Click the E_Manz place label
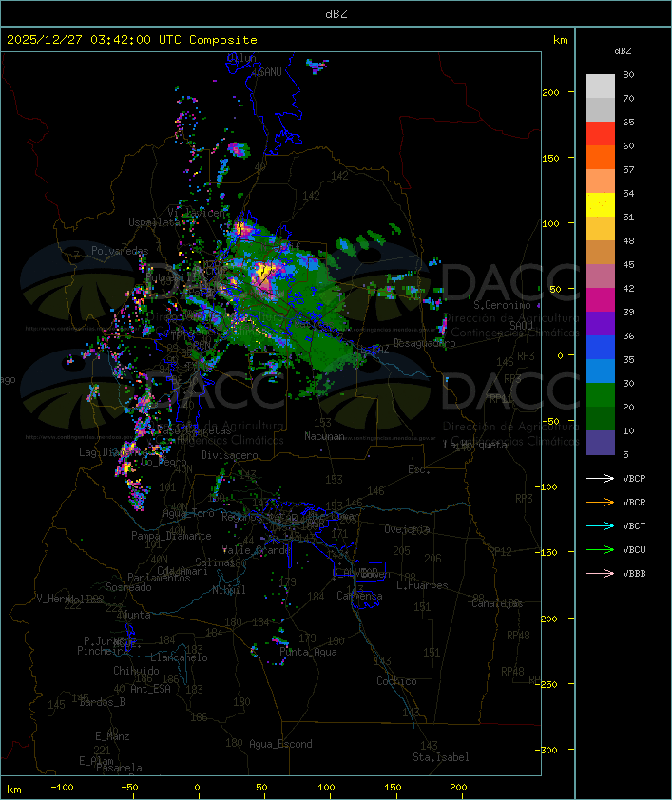This screenshot has width=672, height=800. point(112,736)
